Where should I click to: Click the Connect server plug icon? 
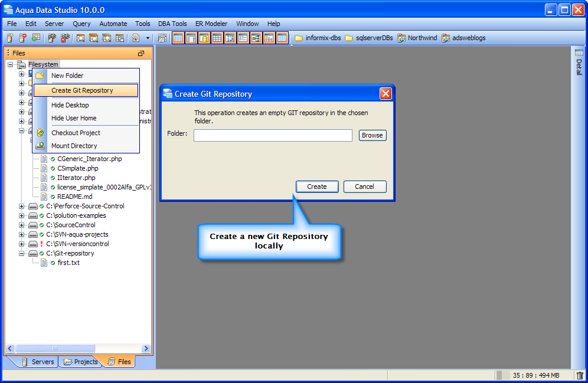pyautogui.click(x=52, y=38)
